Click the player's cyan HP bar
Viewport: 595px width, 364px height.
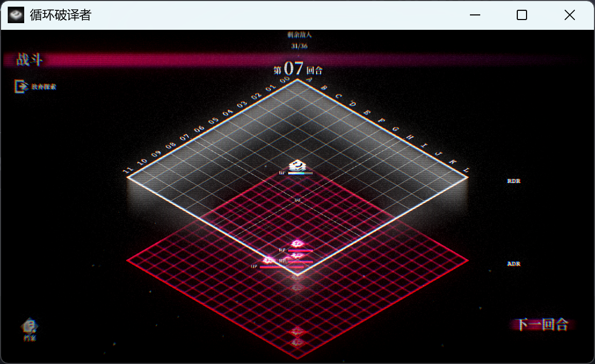[x=300, y=173]
